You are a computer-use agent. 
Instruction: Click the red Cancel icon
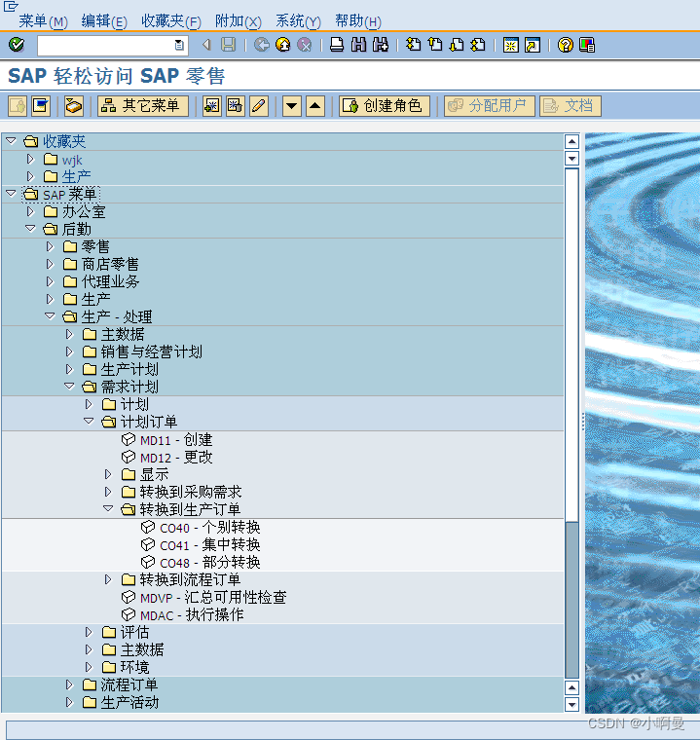[305, 45]
